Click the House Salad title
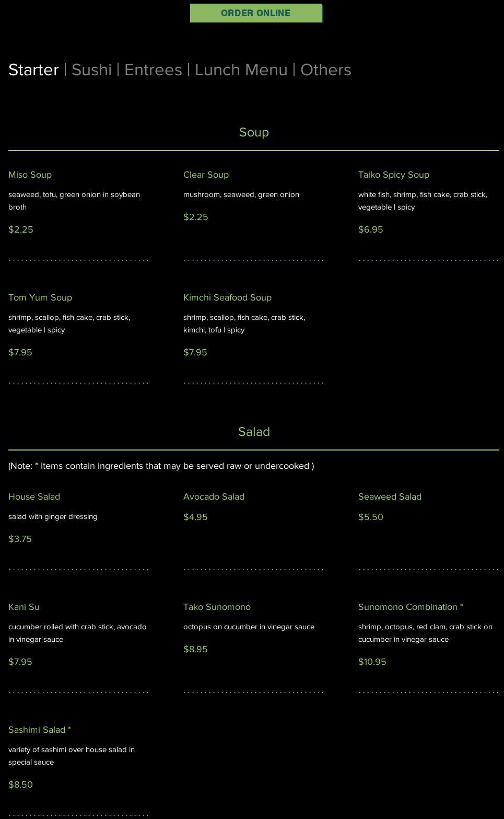 (34, 497)
